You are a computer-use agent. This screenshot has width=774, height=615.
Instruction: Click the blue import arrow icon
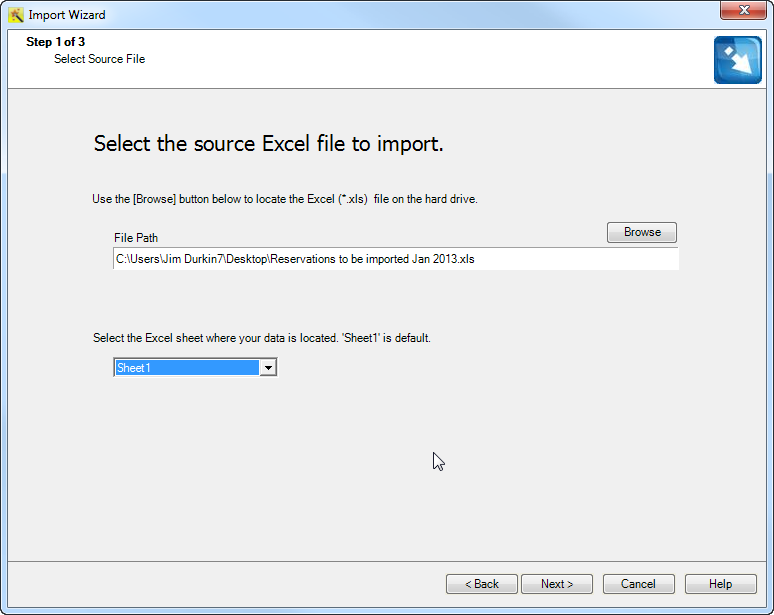[x=737, y=60]
